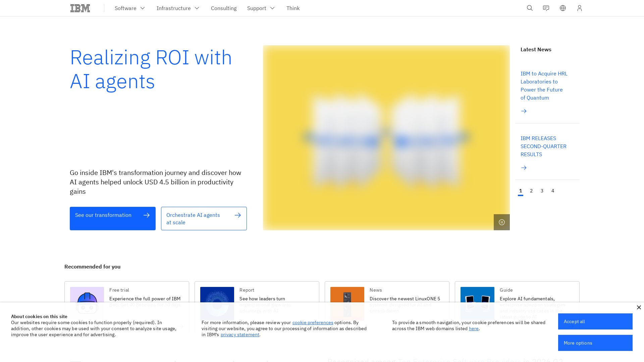Screen dimensions: 644x362
Task: Click the Guide card thumbnail
Action: click(477, 304)
